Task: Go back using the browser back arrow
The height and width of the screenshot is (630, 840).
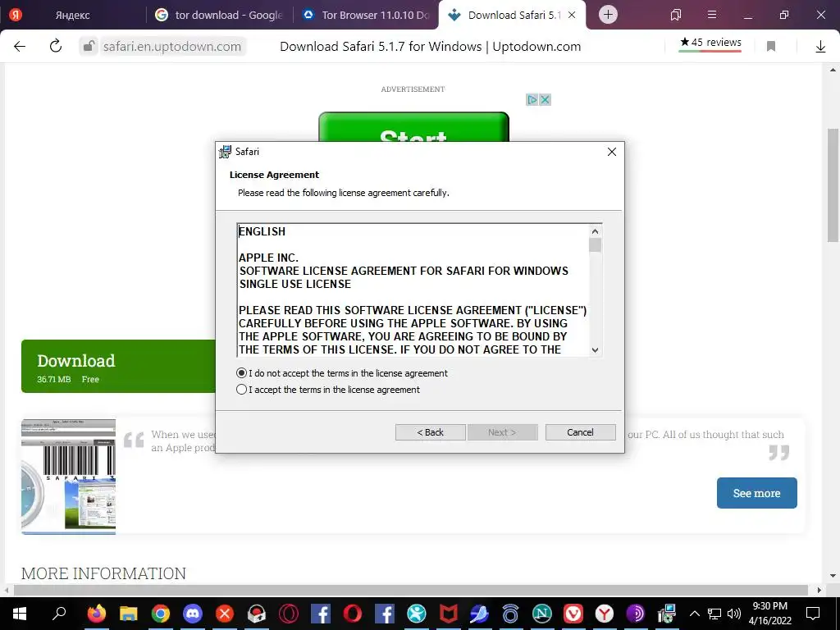Action: click(x=20, y=46)
